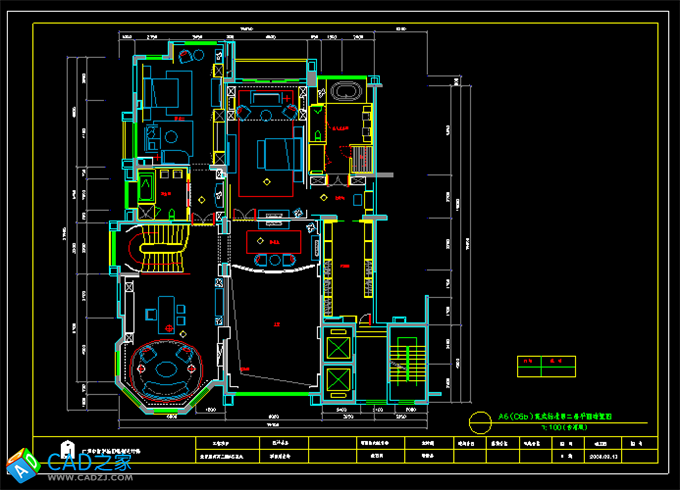This screenshot has height=490, width=680.
Task: Select the curved staircase on left
Action: coord(160,250)
